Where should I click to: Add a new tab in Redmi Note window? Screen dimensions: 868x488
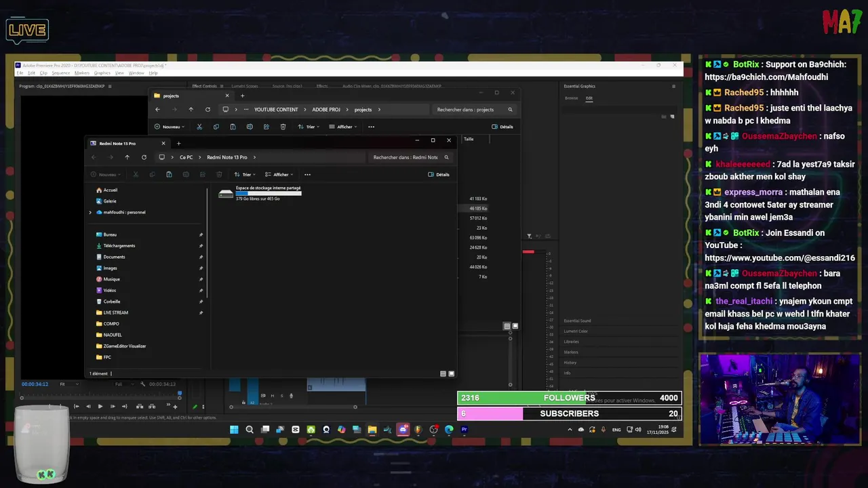179,143
